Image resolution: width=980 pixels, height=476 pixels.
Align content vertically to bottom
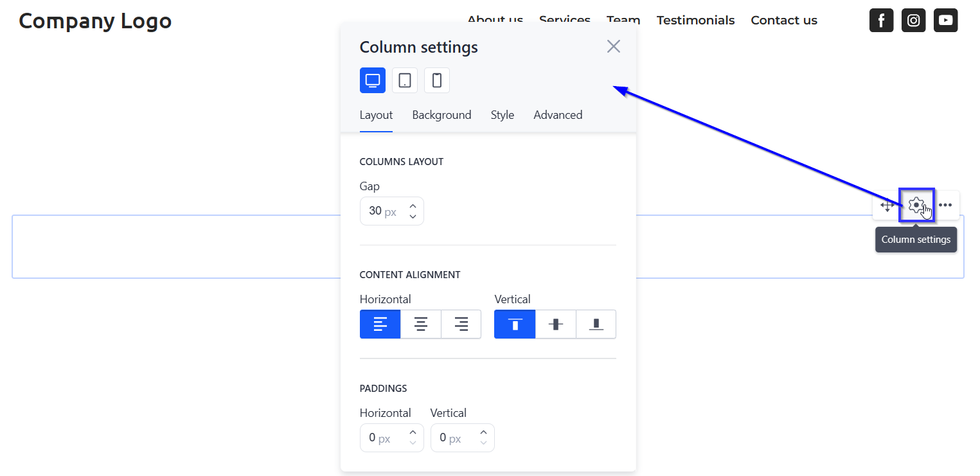tap(596, 324)
